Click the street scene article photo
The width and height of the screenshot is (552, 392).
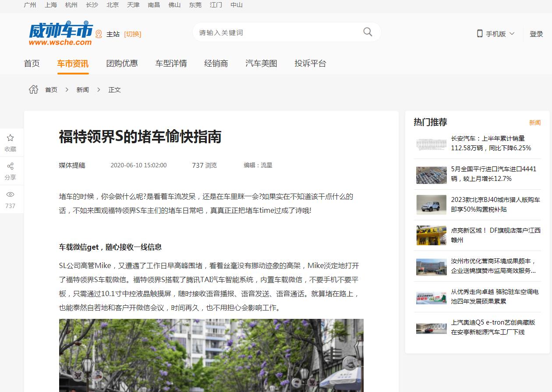[x=211, y=355]
